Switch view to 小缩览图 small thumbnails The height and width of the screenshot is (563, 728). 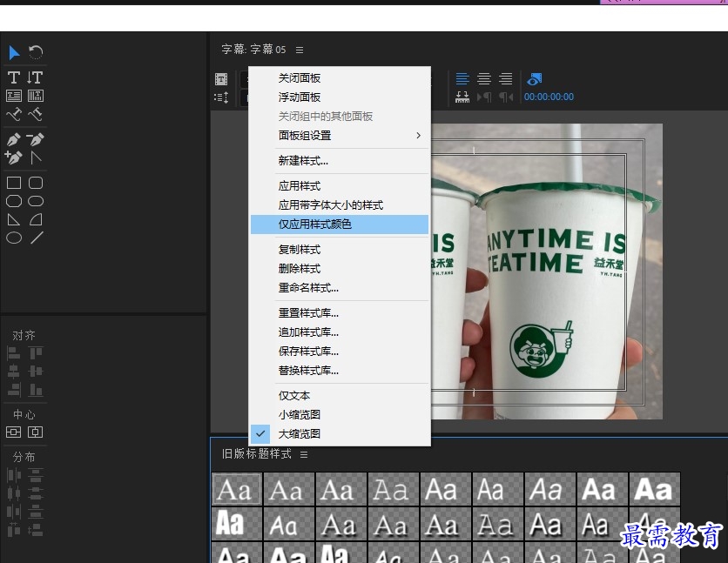(340, 414)
